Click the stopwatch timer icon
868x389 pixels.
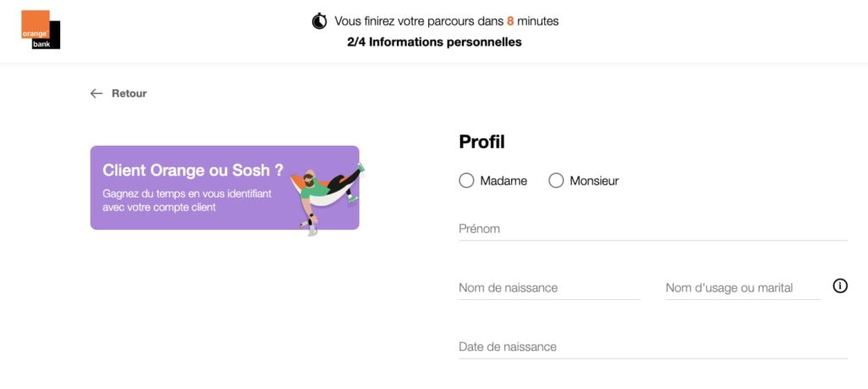click(x=320, y=21)
